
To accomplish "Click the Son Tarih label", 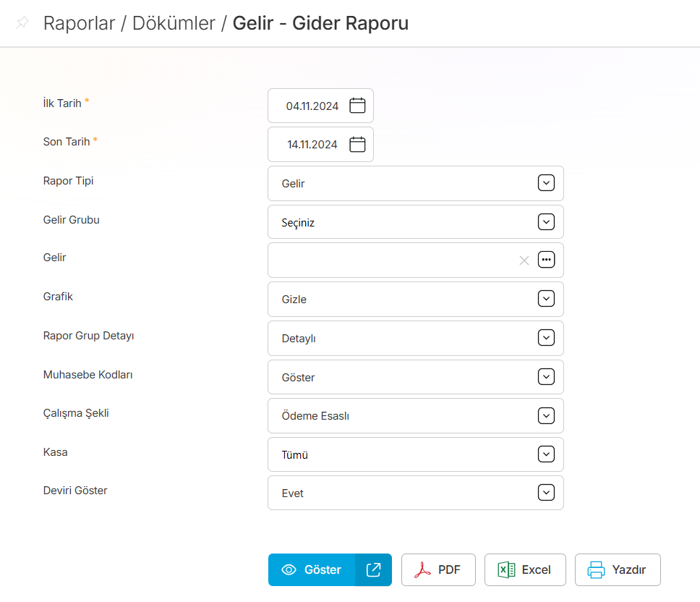I will tap(67, 142).
